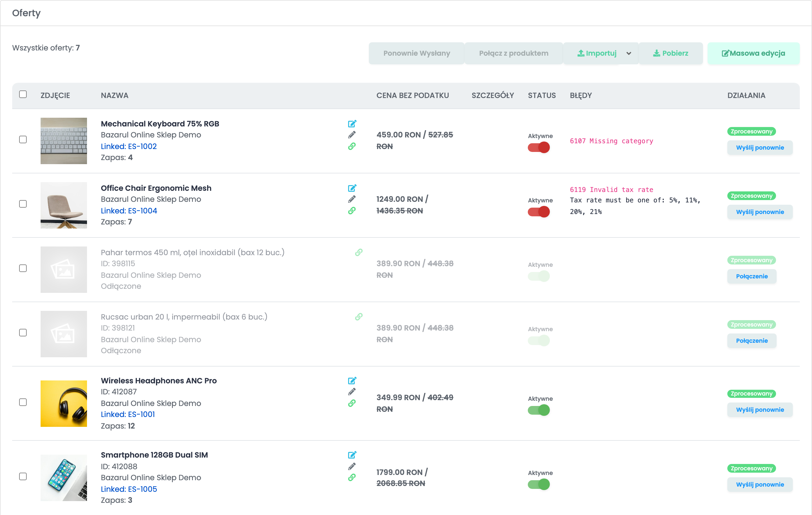This screenshot has width=812, height=515.
Task: Open the Linked: ES-1004 link
Action: (129, 211)
